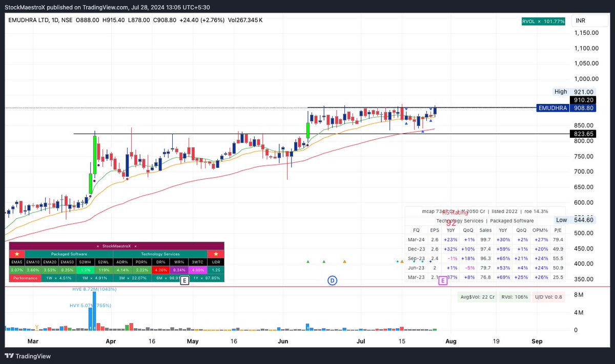Viewport: 615px width, 364px height.
Task: Click the Apr label on time axis
Action: (x=111, y=340)
